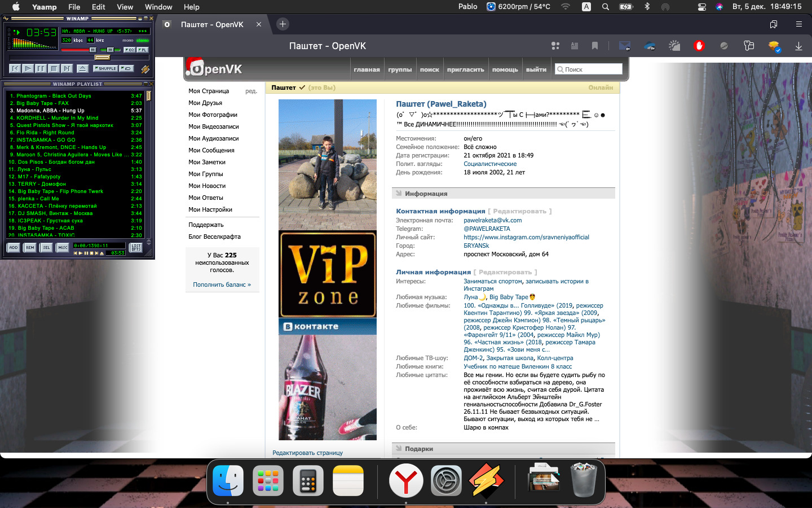Click the bookmark icon in address bar
Screen dimensions: 812x508
594,46
